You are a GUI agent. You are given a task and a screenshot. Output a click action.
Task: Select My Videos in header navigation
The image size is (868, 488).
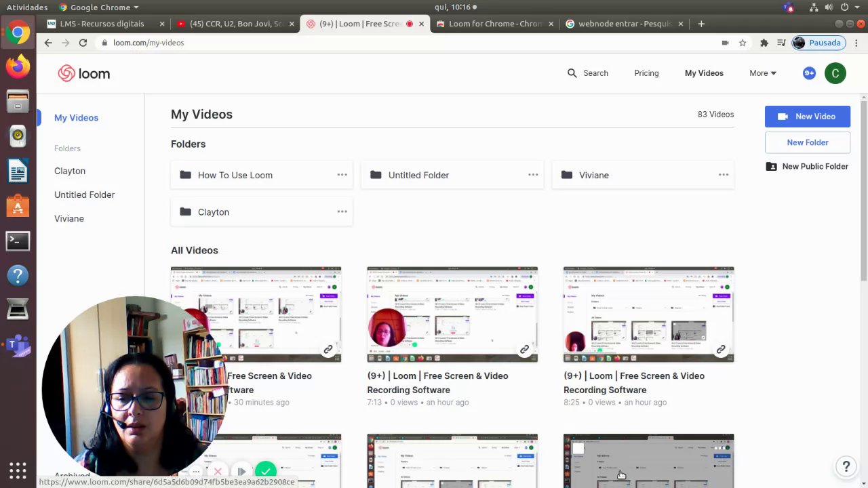pyautogui.click(x=704, y=73)
